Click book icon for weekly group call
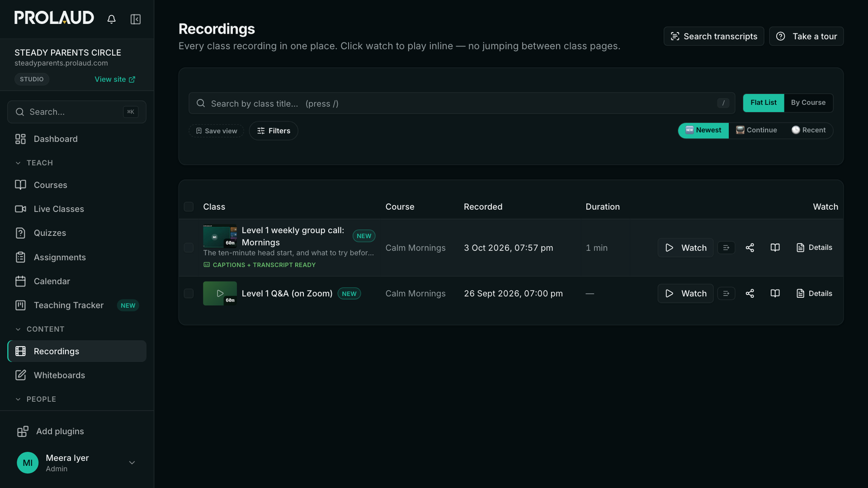Viewport: 868px width, 488px height. point(775,248)
